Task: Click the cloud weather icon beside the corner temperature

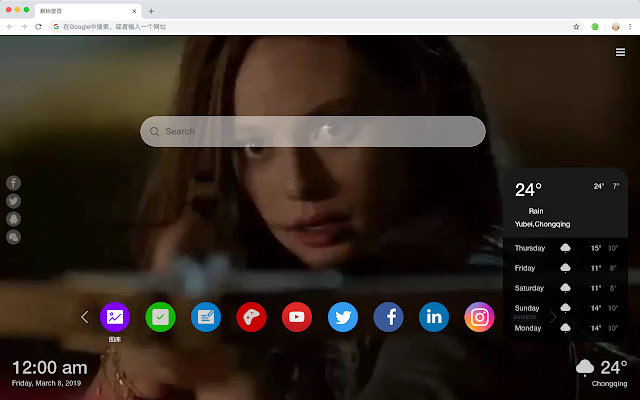Action: coord(584,368)
